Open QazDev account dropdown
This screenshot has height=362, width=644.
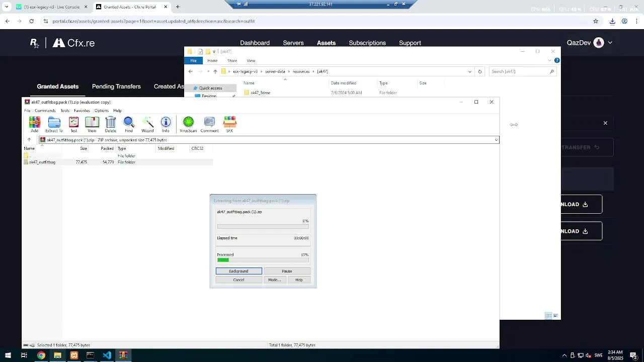[x=610, y=43]
